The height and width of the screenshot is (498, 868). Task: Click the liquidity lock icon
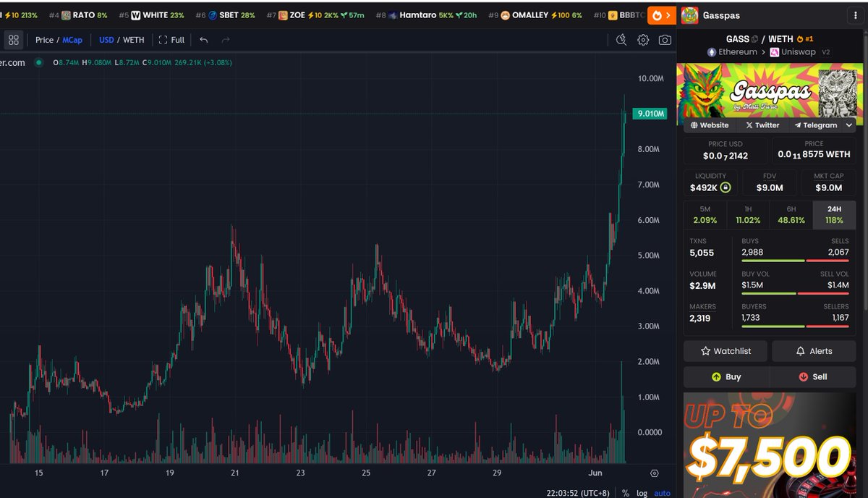726,187
